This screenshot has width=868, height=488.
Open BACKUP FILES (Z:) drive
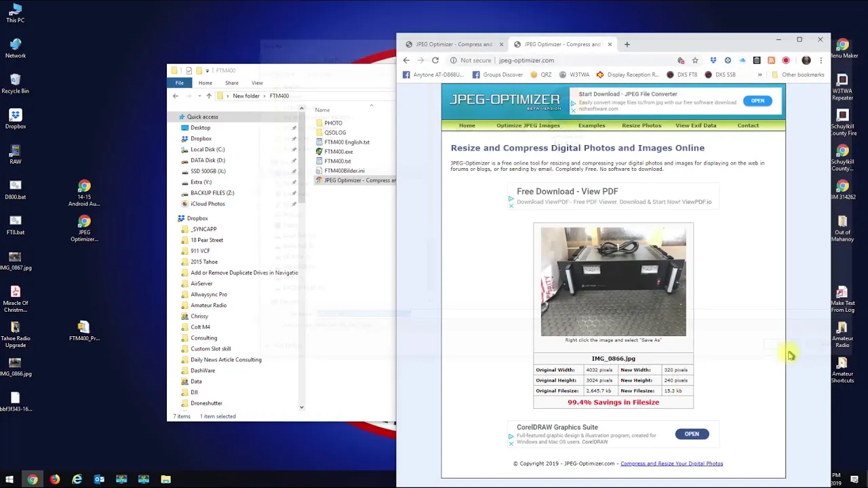pyautogui.click(x=212, y=192)
